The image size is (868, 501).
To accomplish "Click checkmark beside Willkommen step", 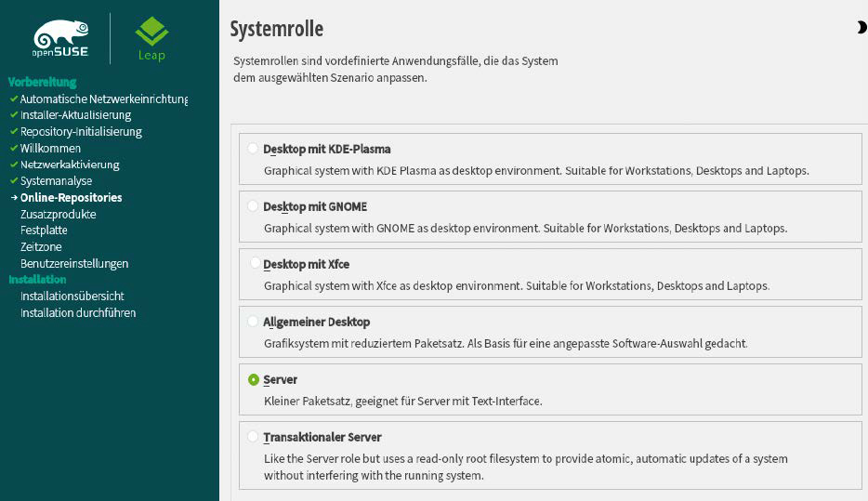I will [13, 148].
